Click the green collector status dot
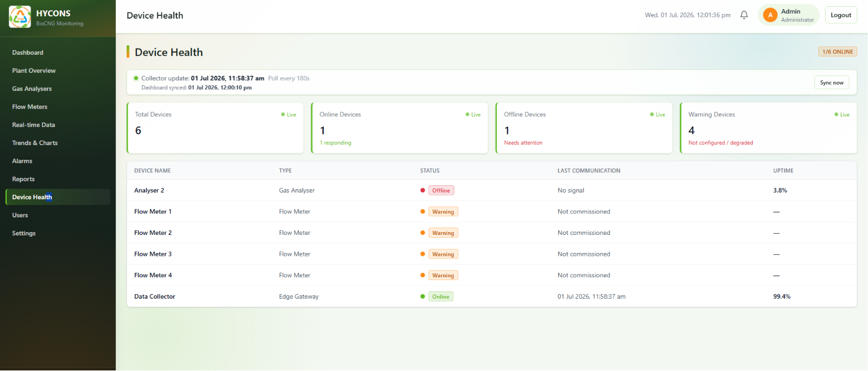This screenshot has width=868, height=371. 136,78
